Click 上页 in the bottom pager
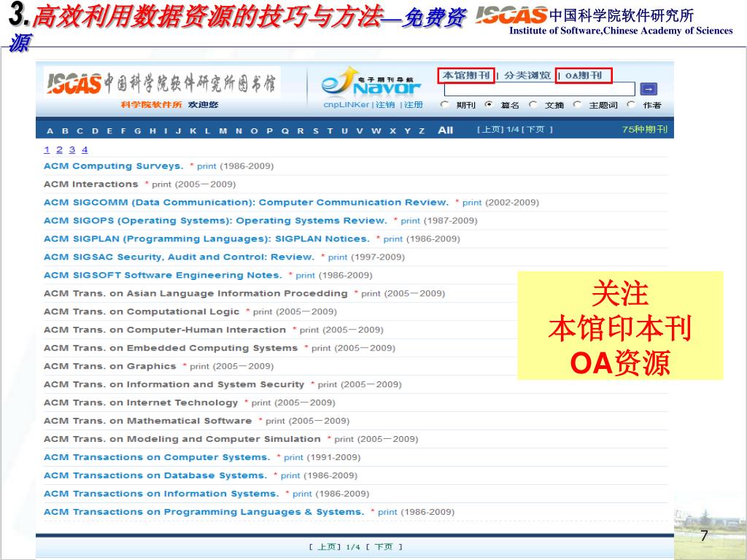The image size is (747, 560). coord(325,547)
